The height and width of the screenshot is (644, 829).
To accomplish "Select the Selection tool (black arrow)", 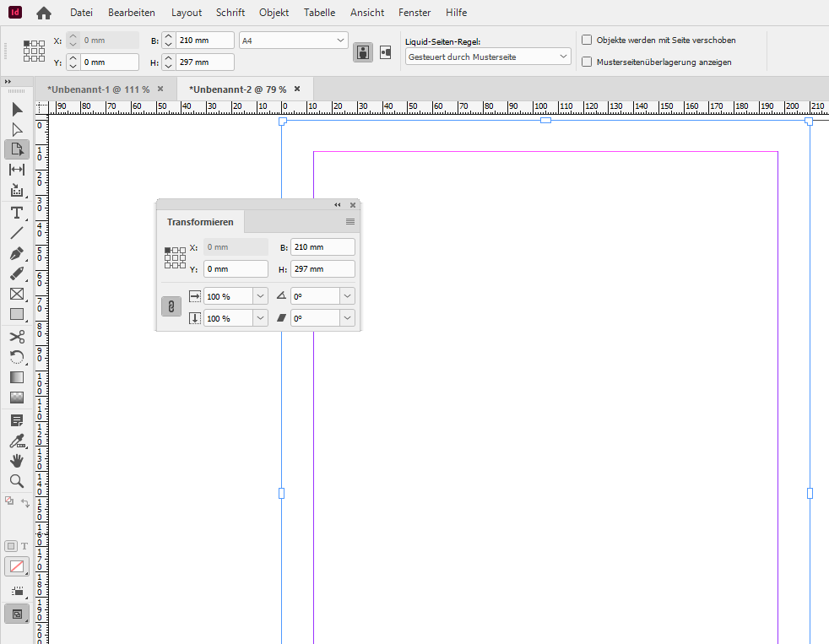I will click(x=16, y=108).
